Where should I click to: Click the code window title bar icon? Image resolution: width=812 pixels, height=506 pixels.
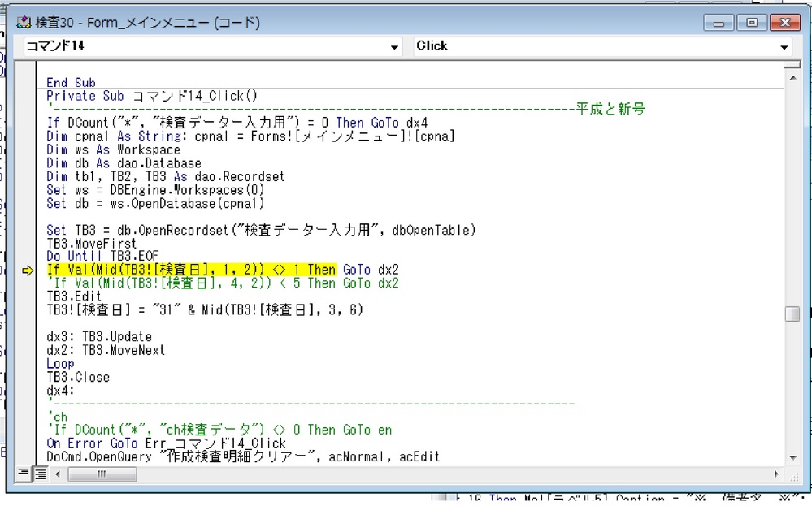coord(24,23)
